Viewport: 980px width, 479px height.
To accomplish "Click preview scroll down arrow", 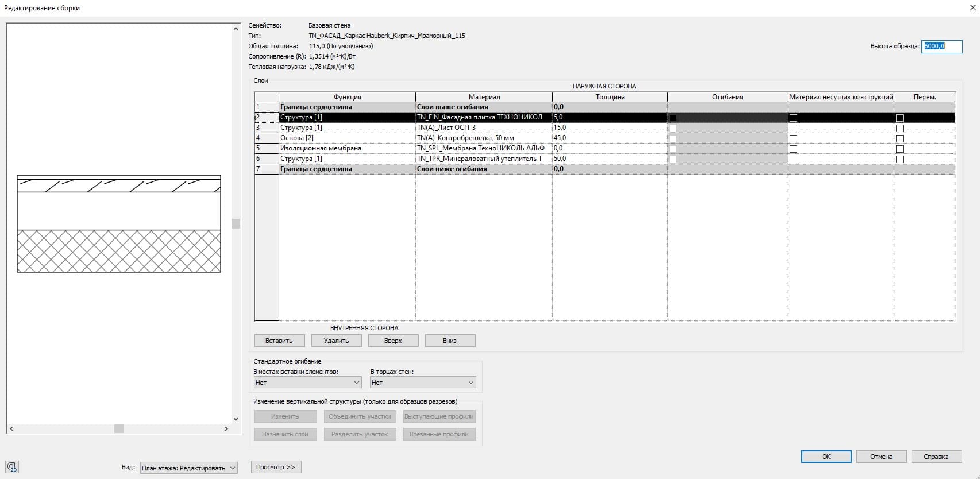I will (x=236, y=419).
